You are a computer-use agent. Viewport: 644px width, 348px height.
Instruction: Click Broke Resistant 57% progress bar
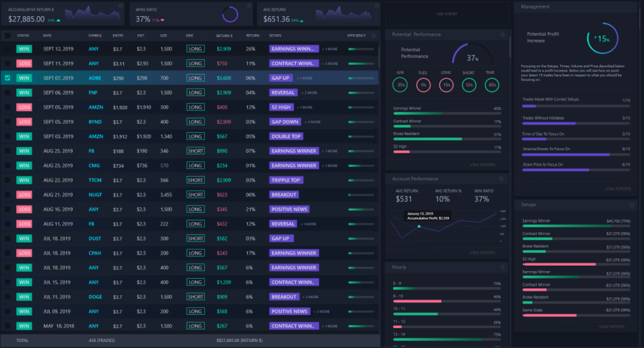447,139
